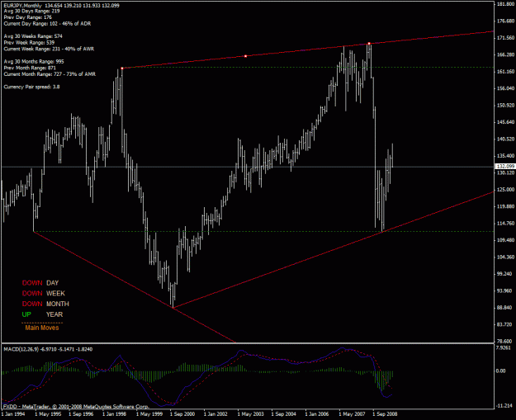The image size is (516, 420).
Task: Click the green UP label beside YEAR
Action: pyautogui.click(x=26, y=314)
